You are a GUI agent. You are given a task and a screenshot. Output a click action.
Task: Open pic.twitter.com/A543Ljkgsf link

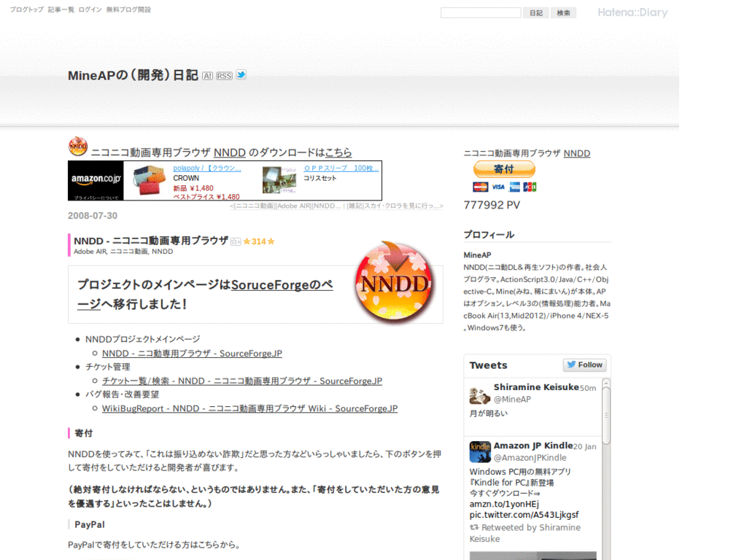pyautogui.click(x=524, y=515)
